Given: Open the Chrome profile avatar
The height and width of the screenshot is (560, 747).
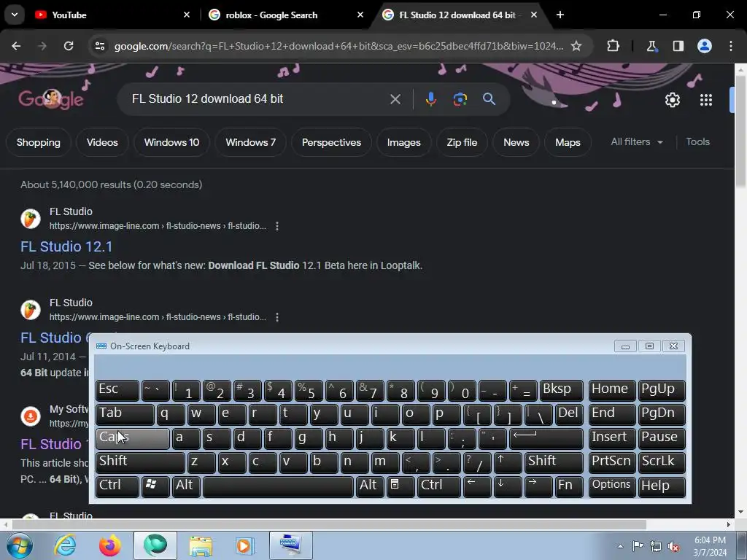Looking at the screenshot, I should [705, 46].
